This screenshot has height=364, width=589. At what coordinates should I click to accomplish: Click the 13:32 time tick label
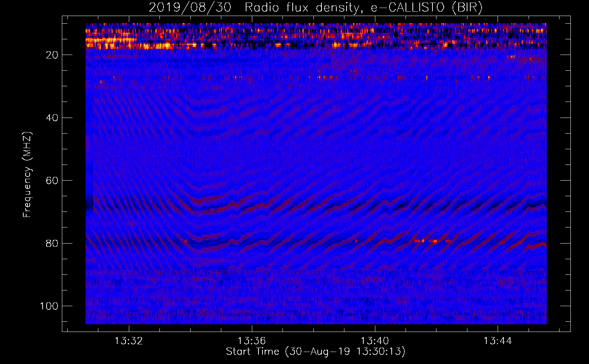tap(129, 341)
